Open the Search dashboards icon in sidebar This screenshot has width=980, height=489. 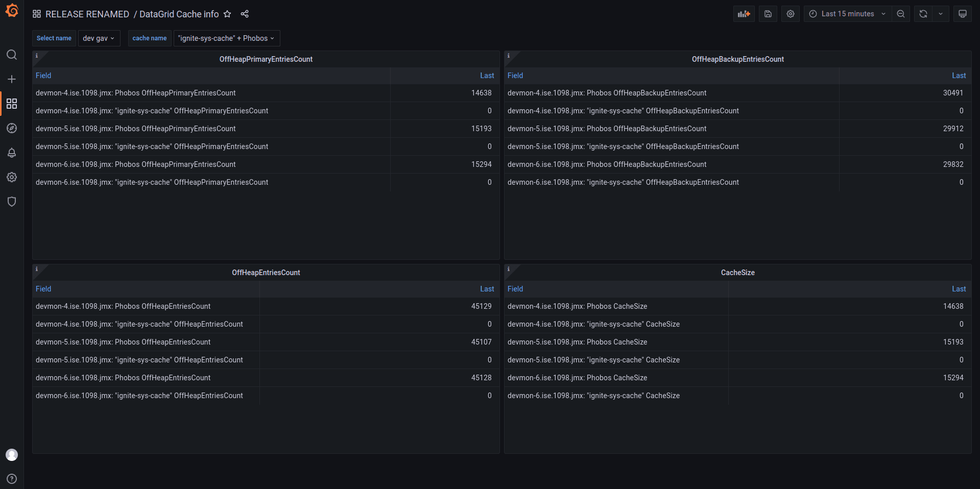point(12,55)
